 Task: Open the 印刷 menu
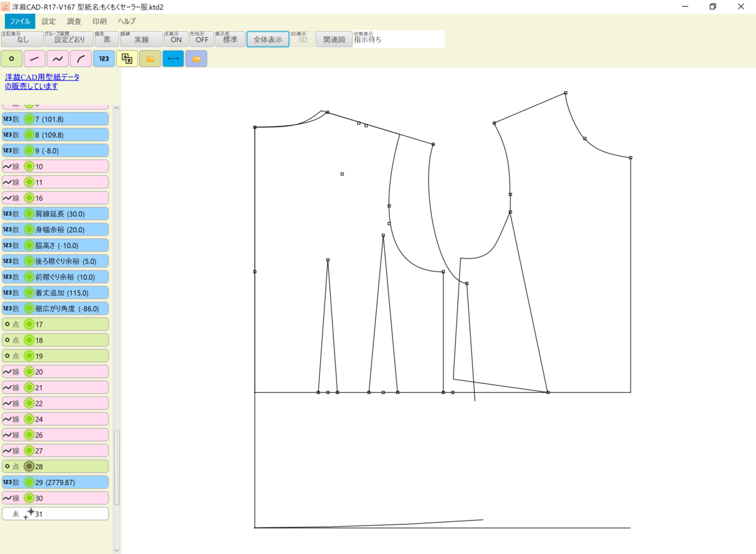pos(101,21)
